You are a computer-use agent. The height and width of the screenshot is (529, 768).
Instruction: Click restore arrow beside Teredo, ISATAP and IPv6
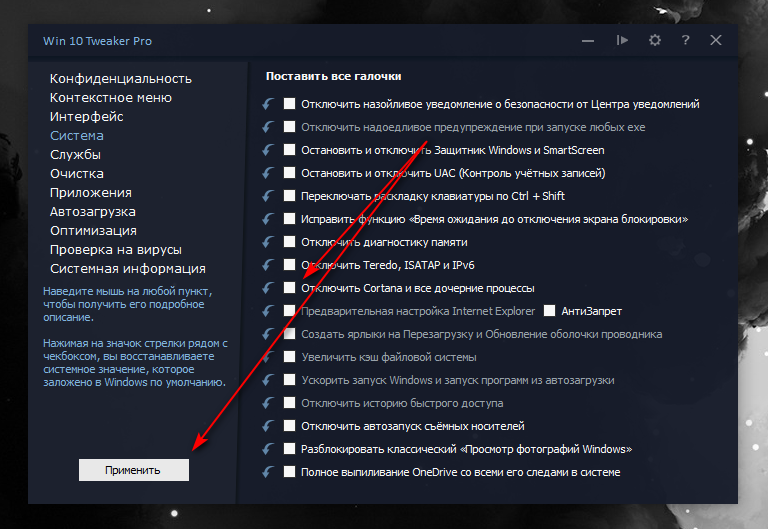(x=268, y=265)
